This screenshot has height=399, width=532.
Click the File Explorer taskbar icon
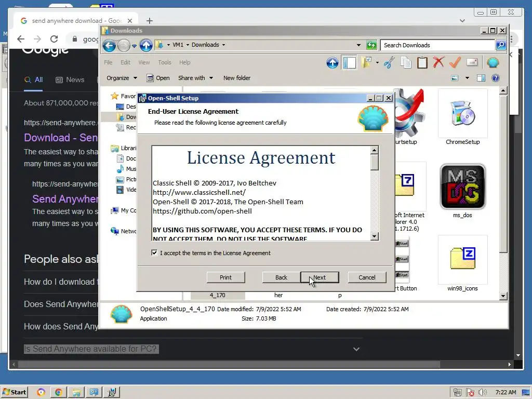coord(76,392)
